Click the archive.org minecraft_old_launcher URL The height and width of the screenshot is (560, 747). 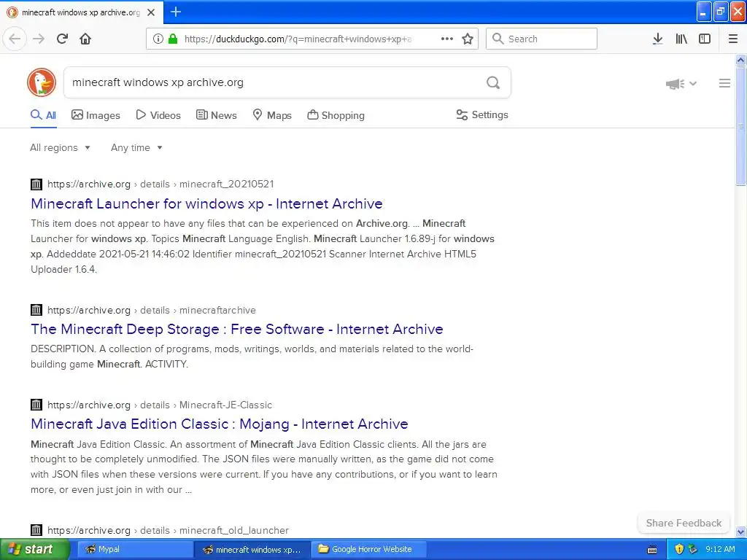pyautogui.click(x=168, y=530)
